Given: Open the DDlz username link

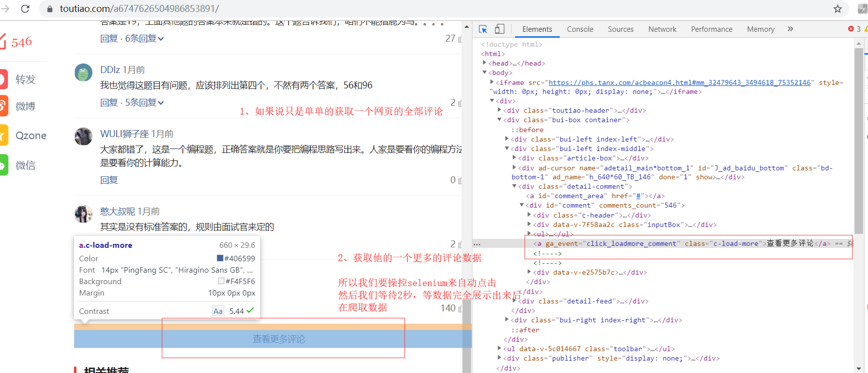Looking at the screenshot, I should (x=110, y=70).
